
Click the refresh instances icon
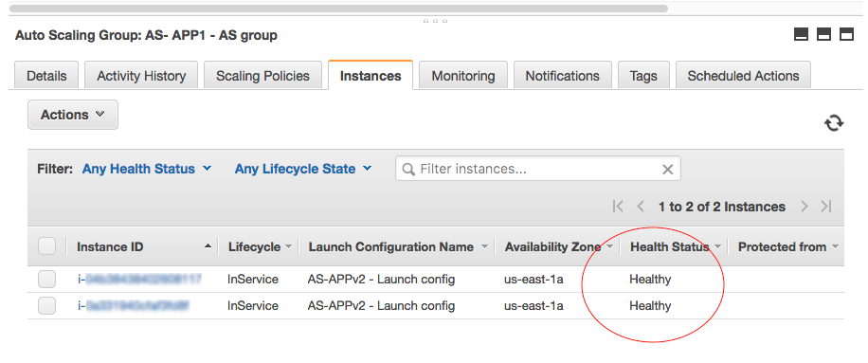834,123
